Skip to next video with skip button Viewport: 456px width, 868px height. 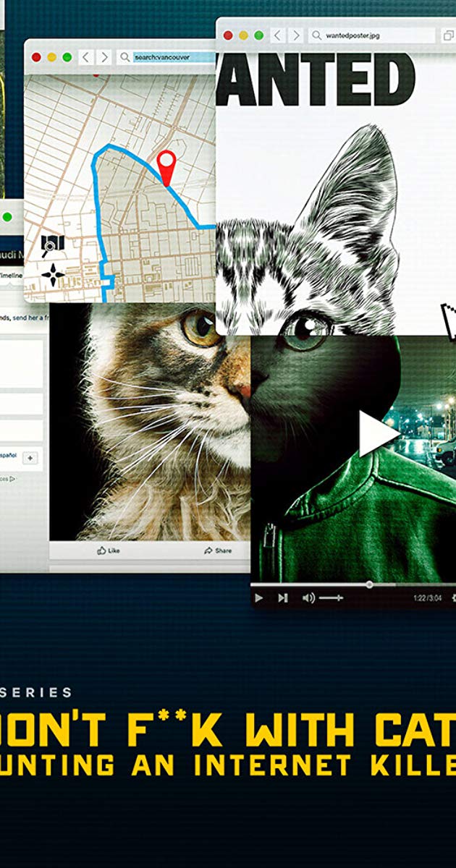coord(283,597)
